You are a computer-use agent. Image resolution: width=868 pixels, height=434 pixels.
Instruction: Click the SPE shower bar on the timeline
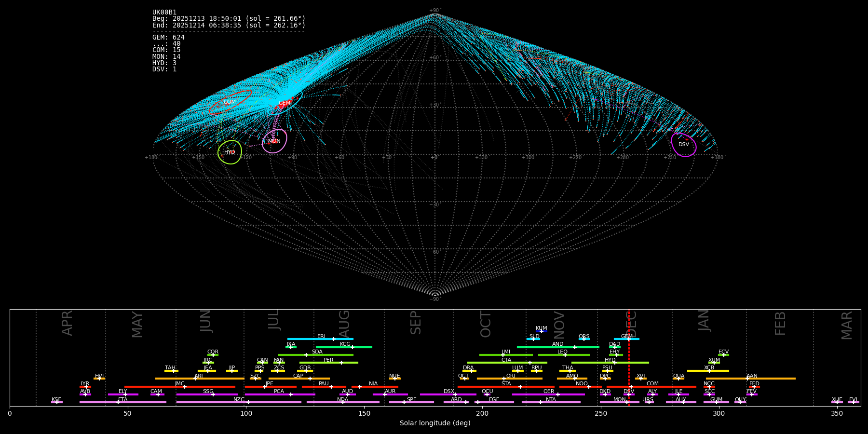click(411, 402)
